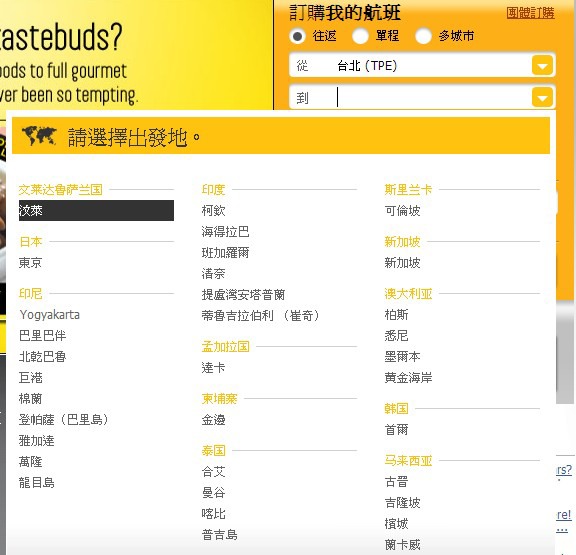This screenshot has width=576, height=555.
Task: Pick 悉尼 under 澳大利亚
Action: tap(396, 335)
